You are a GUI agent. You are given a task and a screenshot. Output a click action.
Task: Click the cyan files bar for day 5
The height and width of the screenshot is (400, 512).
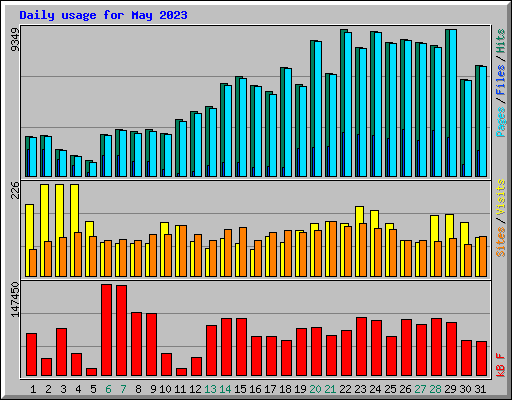[93, 170]
